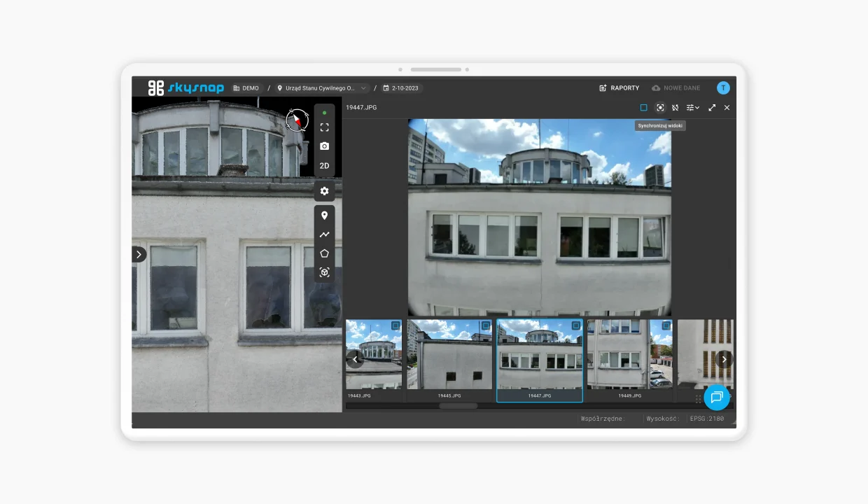This screenshot has height=504, width=868.
Task: Tick the checkbox on 19445.JPG thumbnail
Action: tap(486, 325)
